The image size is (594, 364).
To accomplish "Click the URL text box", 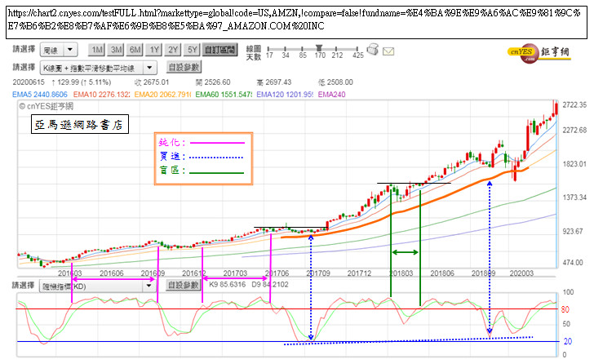I will [297, 22].
